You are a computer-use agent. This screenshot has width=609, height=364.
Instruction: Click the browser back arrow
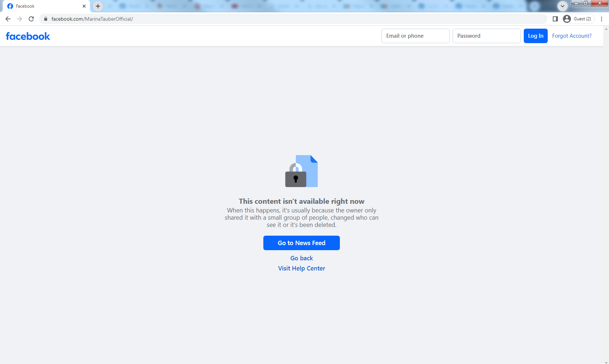pos(8,19)
